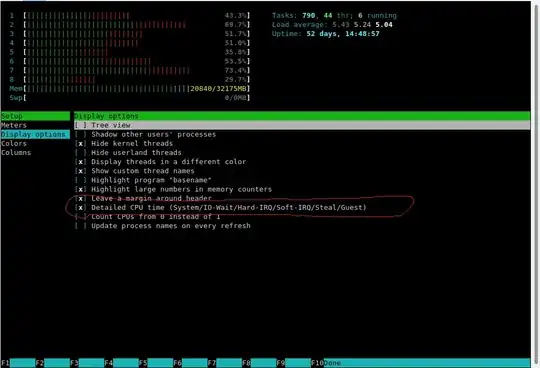Toggle the Tree view checkbox
This screenshot has width=540, height=368.
81,125
